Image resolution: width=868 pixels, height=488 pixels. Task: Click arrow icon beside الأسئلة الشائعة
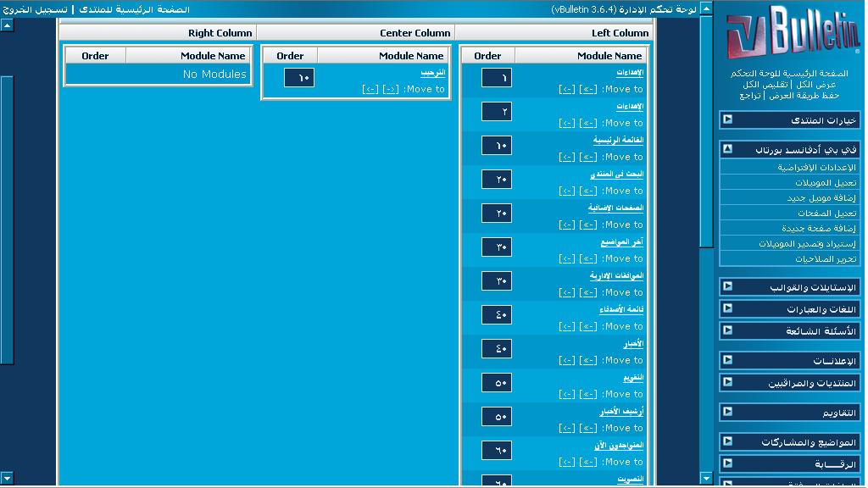727,330
